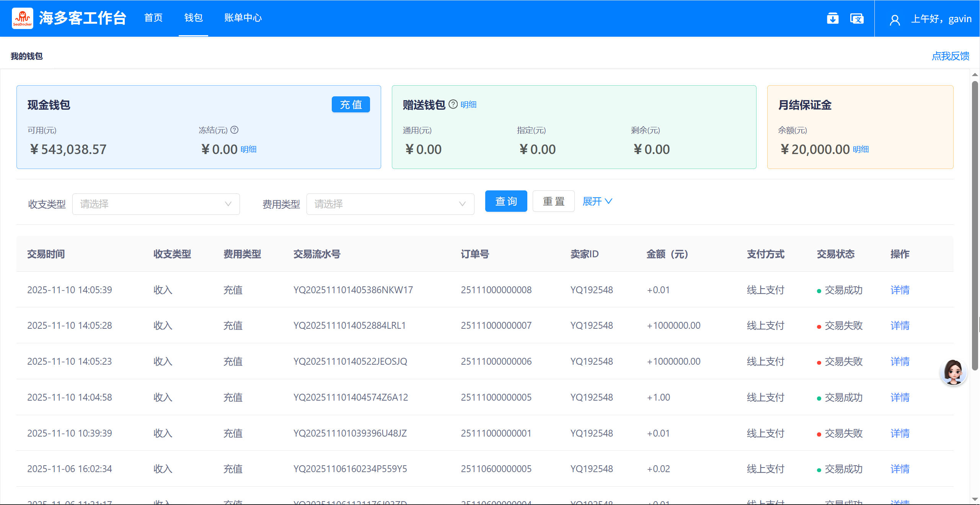This screenshot has height=505, width=980.
Task: Open 明细 link for 月结保证金 balance
Action: click(x=861, y=149)
